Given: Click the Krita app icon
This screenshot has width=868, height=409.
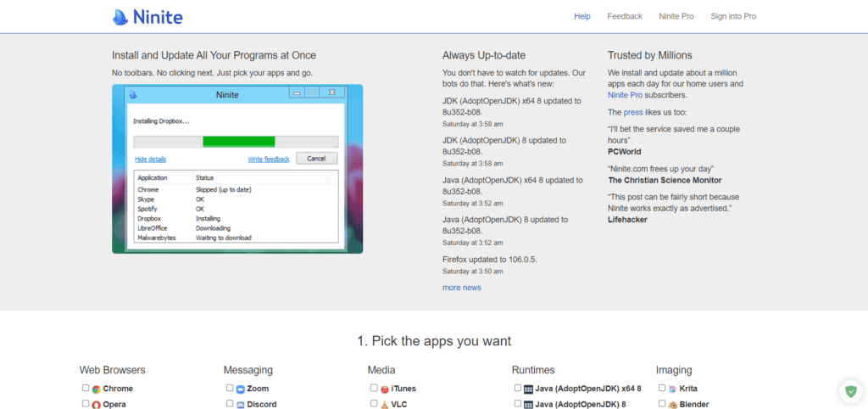Looking at the screenshot, I should coord(672,389).
